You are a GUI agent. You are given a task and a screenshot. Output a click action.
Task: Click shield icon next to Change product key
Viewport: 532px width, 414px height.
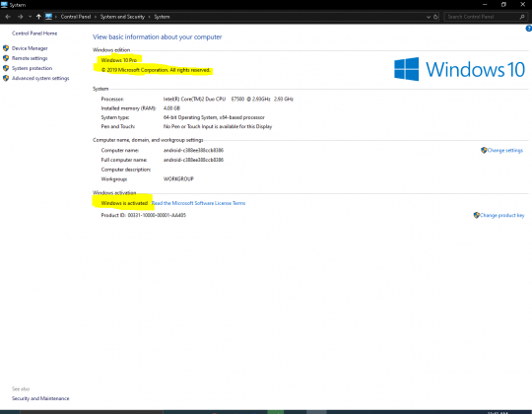tap(477, 215)
